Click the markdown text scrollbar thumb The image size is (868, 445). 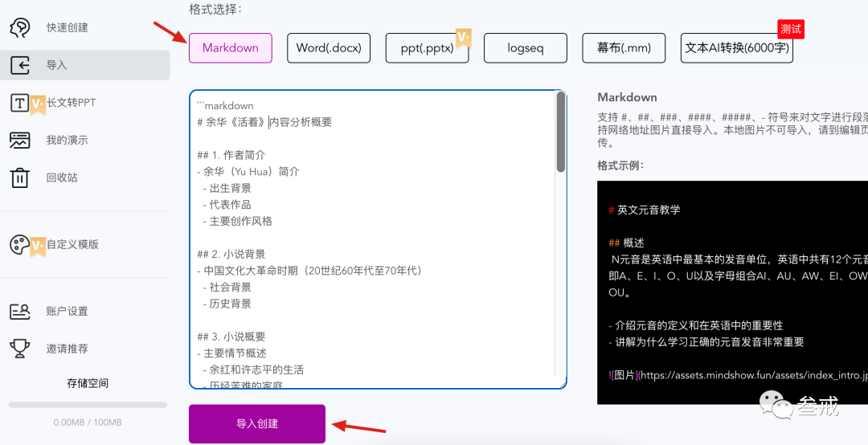click(561, 132)
